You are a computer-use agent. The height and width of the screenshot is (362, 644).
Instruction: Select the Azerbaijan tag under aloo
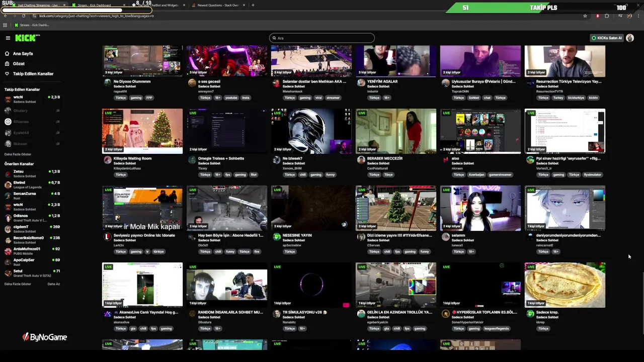click(476, 174)
